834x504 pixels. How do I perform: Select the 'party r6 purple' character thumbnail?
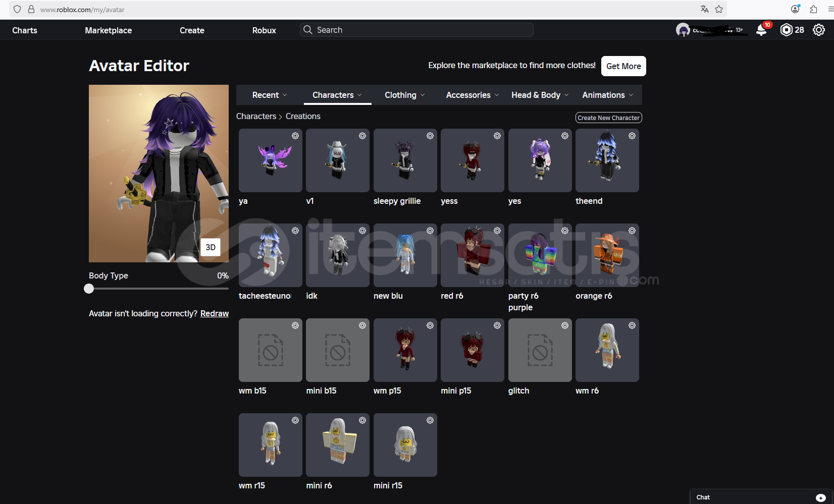pos(540,255)
